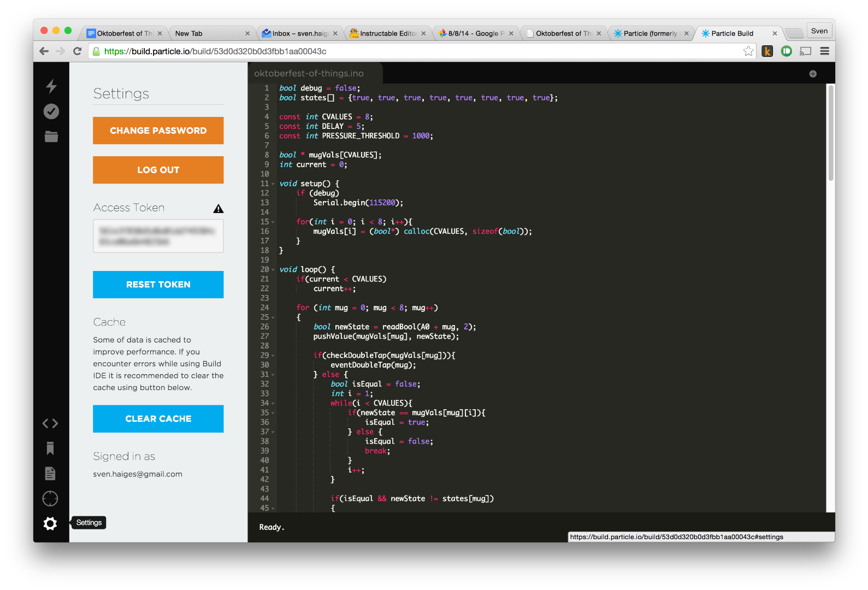Click the Settings gear icon
This screenshot has height=590, width=868.
point(50,524)
